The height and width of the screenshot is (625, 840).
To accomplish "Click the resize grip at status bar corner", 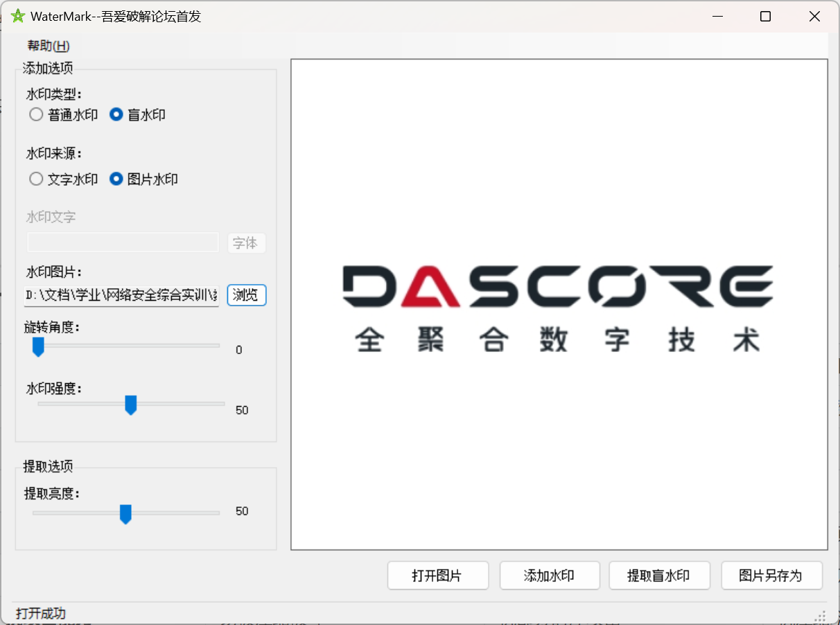I will 821,615.
